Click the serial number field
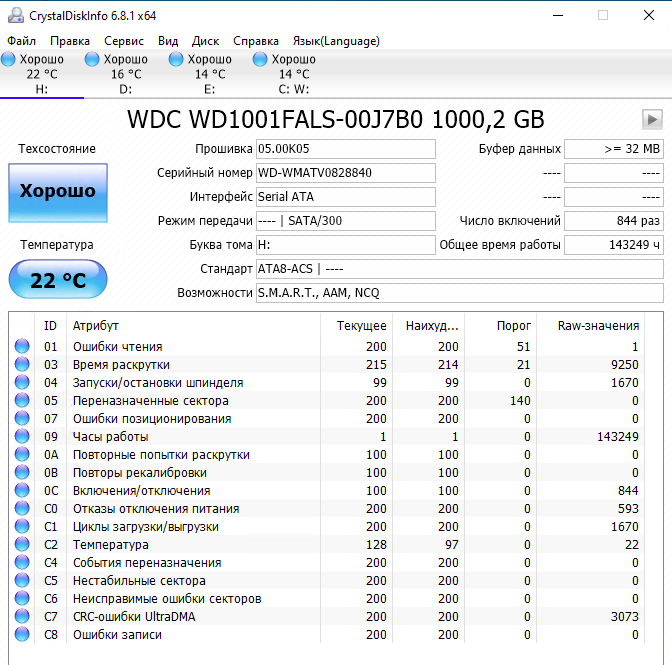Screen dimensions: 672x665 click(345, 173)
